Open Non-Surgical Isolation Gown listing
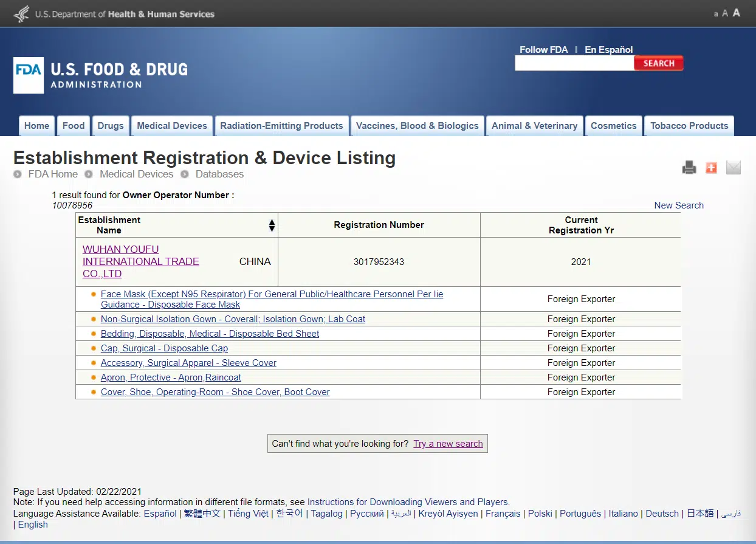756x544 pixels. pos(233,319)
